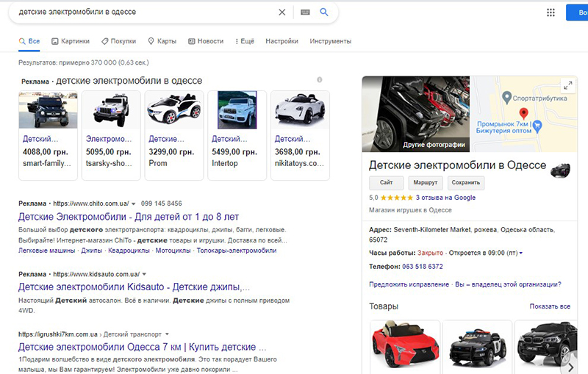Open ad Детские Электромобили - Для детей от 1 до 8 лет
This screenshot has width=588, height=374.
tap(129, 217)
